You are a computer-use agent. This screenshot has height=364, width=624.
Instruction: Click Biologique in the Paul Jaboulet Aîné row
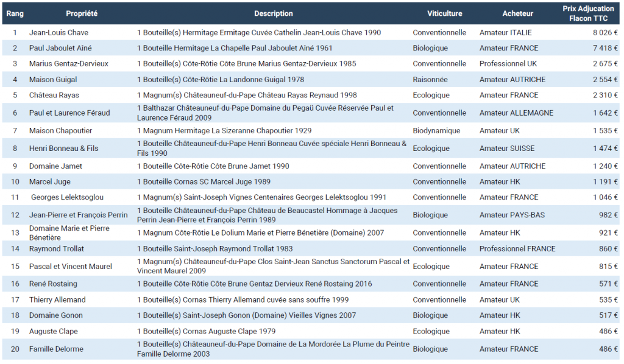(x=430, y=48)
